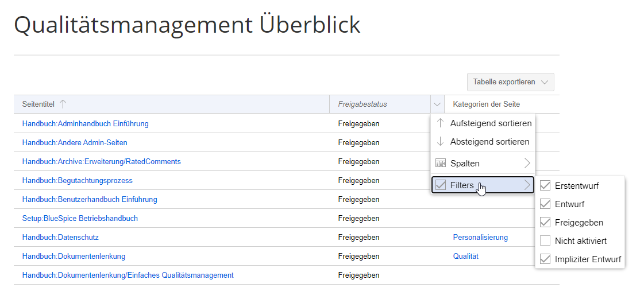Image resolution: width=644 pixels, height=303 pixels.
Task: Click the descending sort arrow icon in menu
Action: pos(441,142)
